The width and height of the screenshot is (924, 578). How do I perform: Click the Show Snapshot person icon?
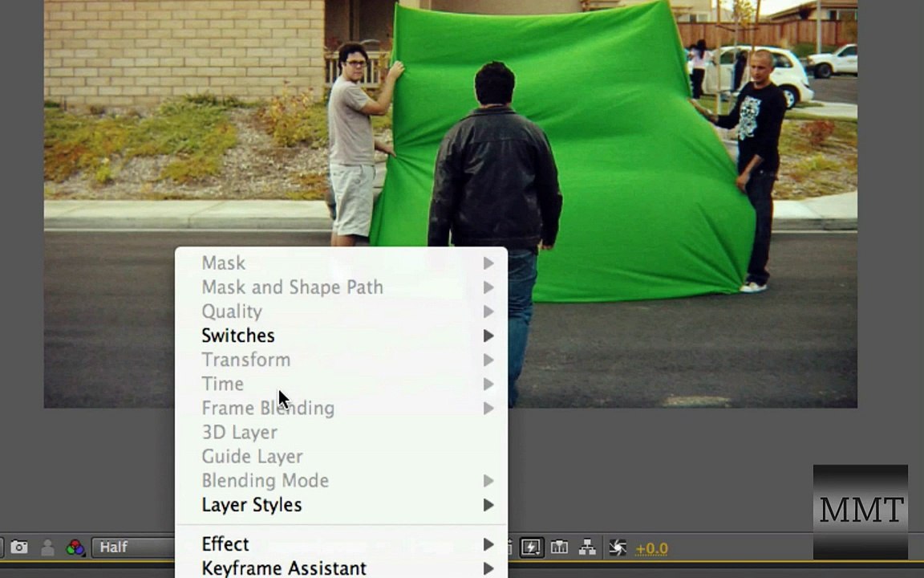[48, 547]
